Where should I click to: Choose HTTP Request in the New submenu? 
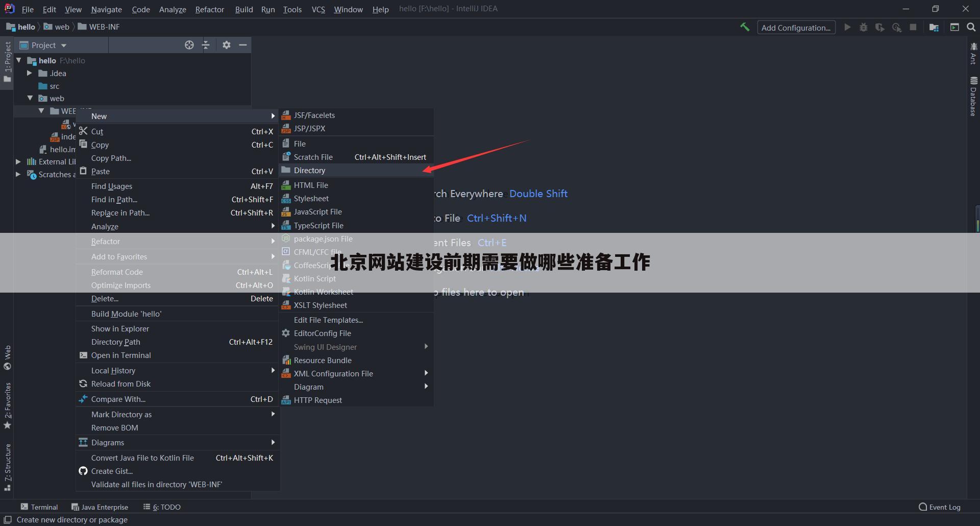pos(357,400)
